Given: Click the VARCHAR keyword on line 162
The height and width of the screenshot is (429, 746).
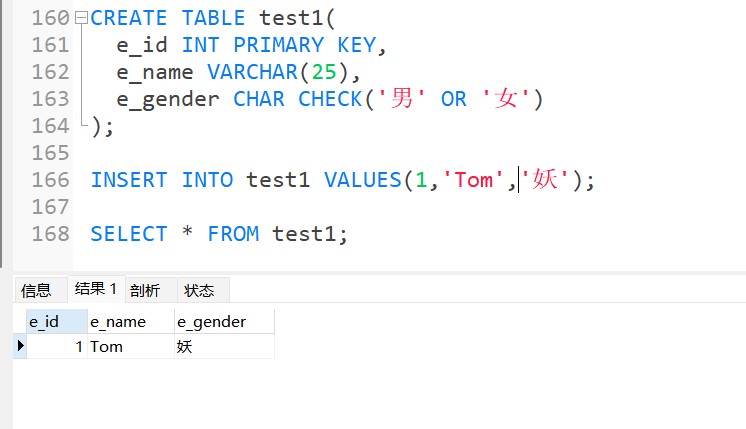Looking at the screenshot, I should [252, 72].
